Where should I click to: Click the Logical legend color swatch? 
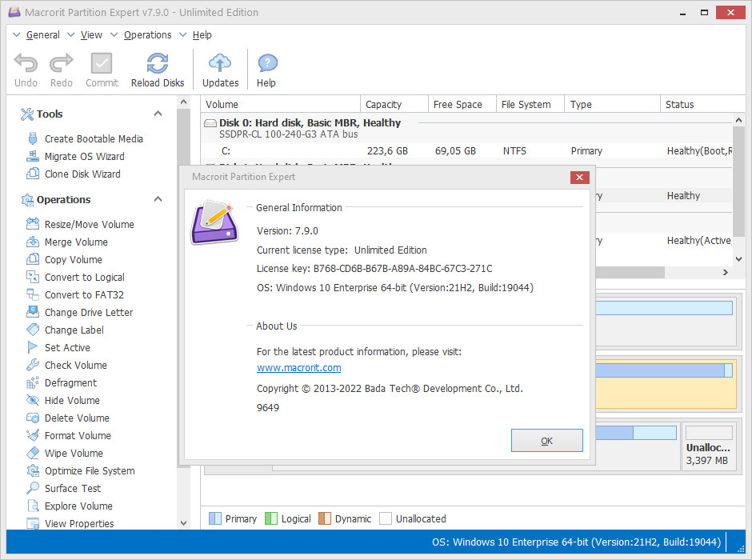(x=271, y=518)
